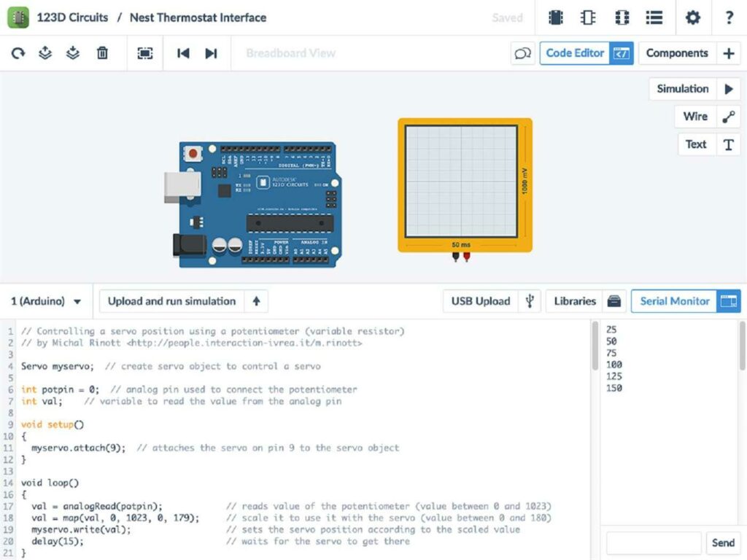The image size is (747, 560).
Task: Switch to Breadboard View
Action: pos(291,52)
